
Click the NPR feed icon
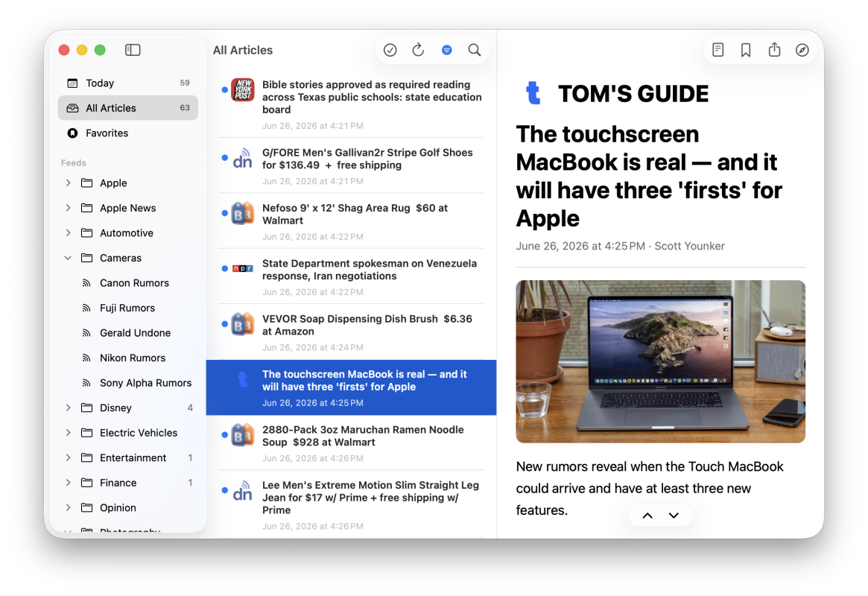pos(242,268)
